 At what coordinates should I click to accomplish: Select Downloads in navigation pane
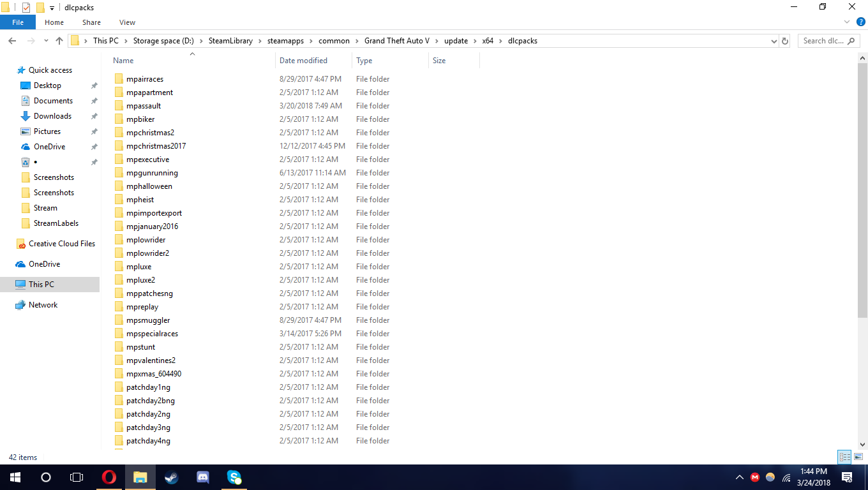[52, 116]
